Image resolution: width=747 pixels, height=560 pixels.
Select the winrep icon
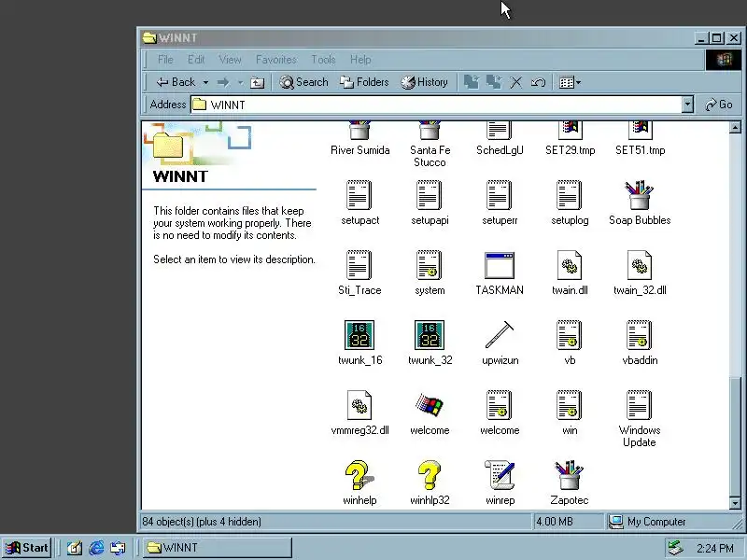500,475
